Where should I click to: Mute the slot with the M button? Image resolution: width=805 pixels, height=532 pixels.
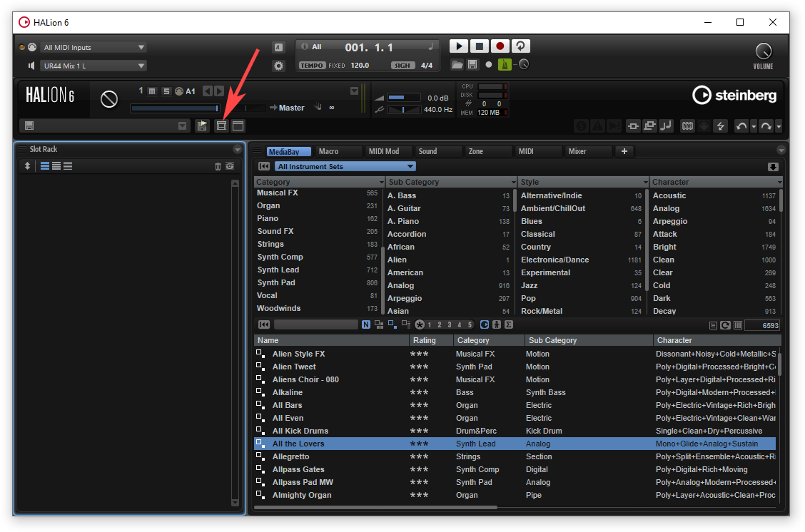[152, 91]
